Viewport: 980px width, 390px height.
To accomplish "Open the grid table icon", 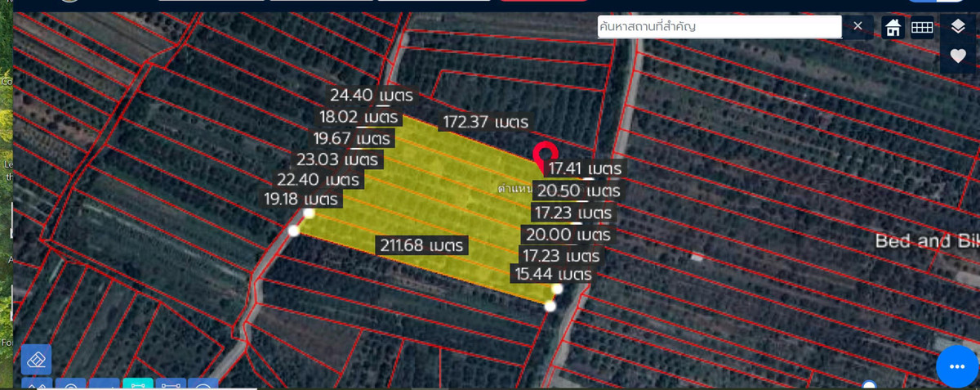I will pyautogui.click(x=922, y=27).
